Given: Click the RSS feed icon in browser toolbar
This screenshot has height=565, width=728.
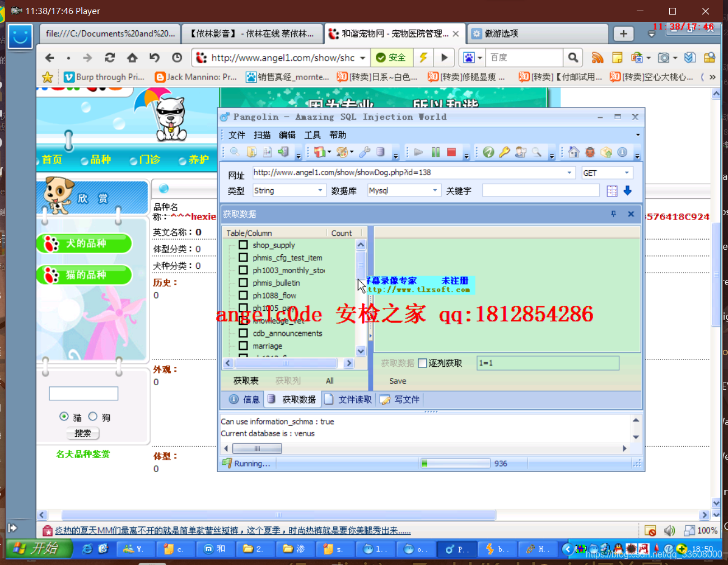Looking at the screenshot, I should pos(598,58).
